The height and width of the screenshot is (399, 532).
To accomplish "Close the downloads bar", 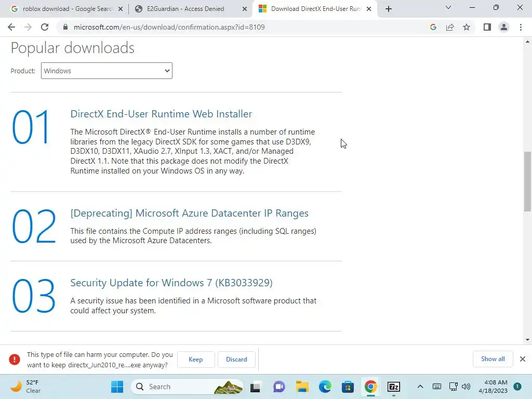I will [523, 359].
